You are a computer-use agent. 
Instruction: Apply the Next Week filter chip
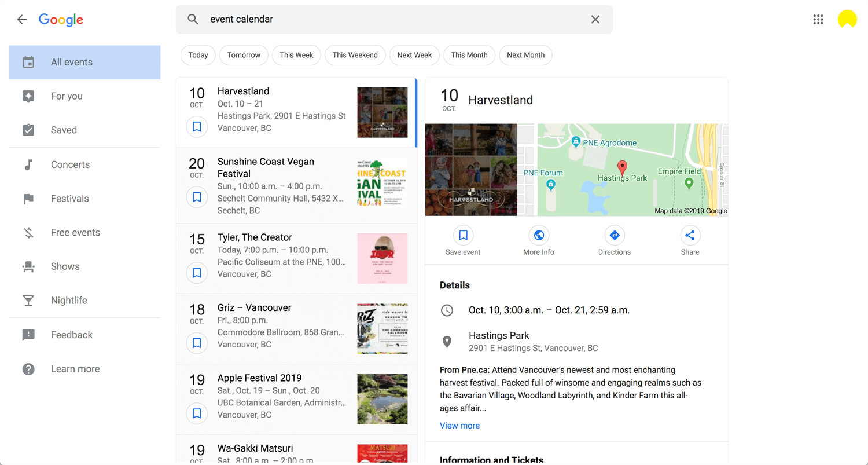point(414,55)
